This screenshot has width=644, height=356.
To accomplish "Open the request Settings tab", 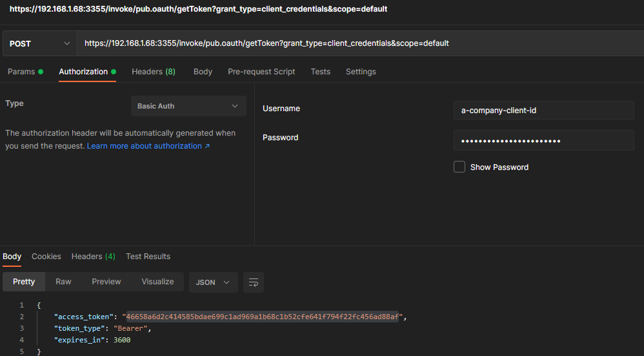I will click(x=361, y=72).
